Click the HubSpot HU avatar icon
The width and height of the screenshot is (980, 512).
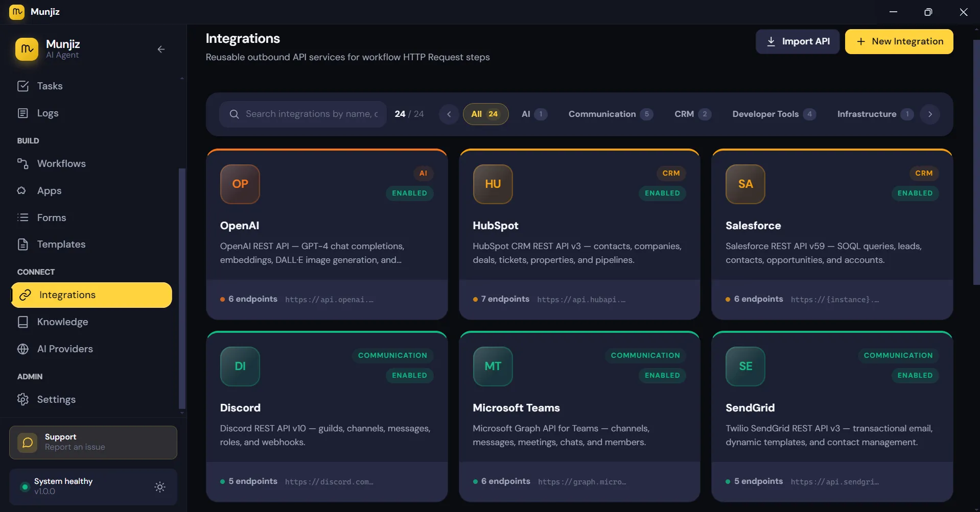(x=493, y=184)
